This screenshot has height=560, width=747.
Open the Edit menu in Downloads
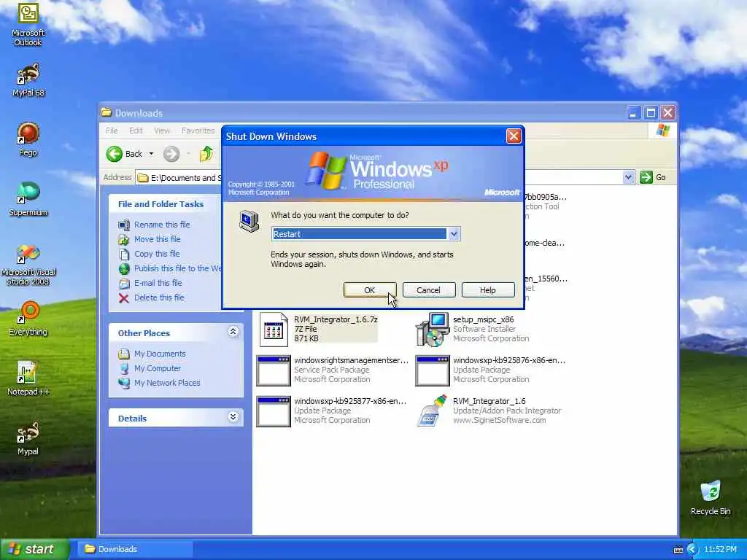136,131
